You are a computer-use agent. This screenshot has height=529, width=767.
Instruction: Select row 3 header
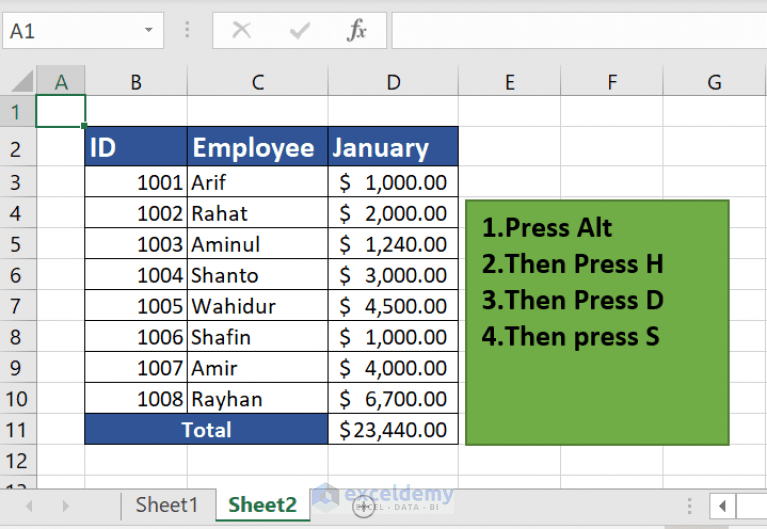(x=18, y=182)
